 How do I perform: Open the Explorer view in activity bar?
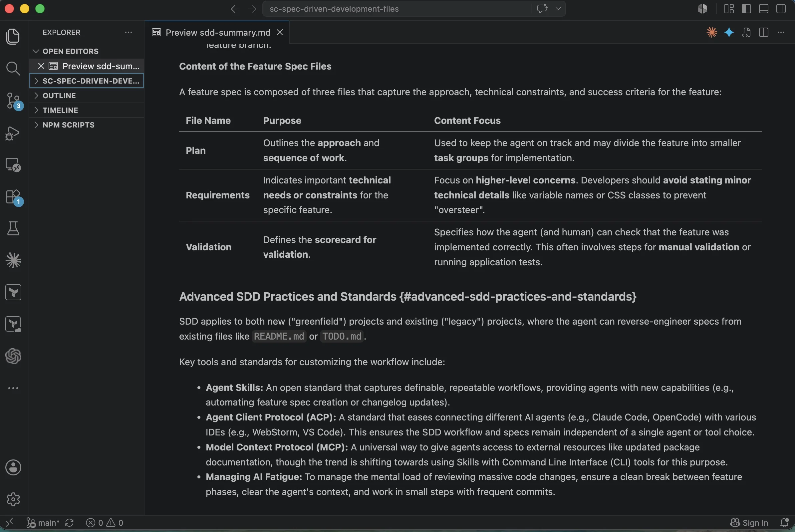point(13,36)
